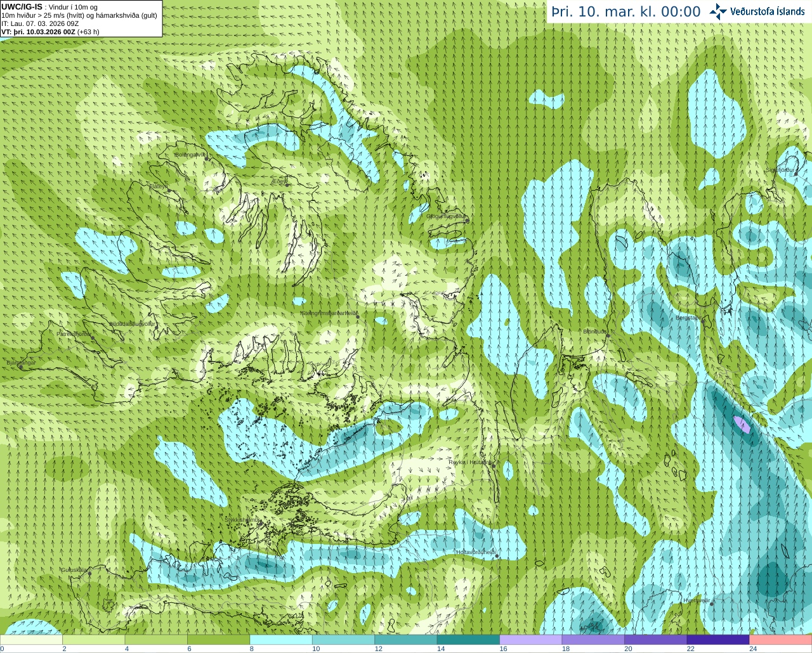Click the Holtavörðuheiði station label
Screen dimensions: 812x653
[x=476, y=552]
